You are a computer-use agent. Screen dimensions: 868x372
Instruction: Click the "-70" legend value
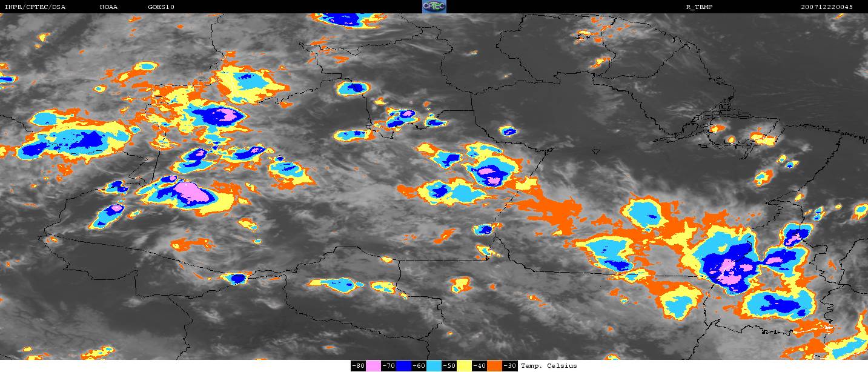click(388, 366)
